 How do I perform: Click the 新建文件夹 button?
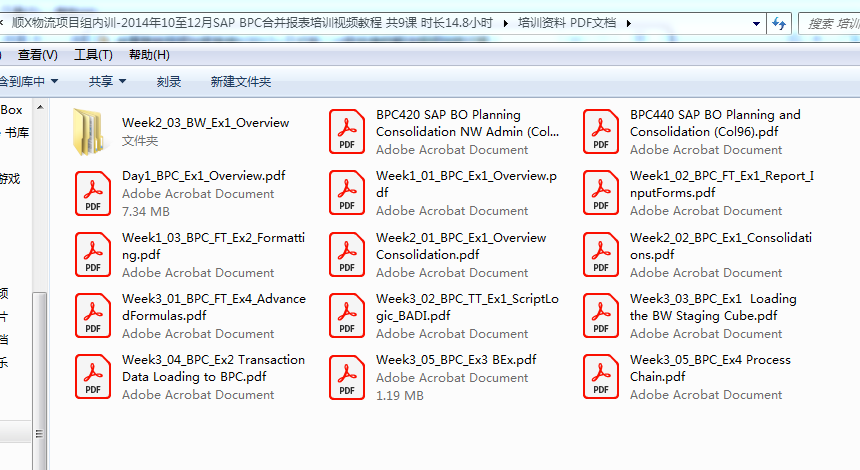(x=241, y=82)
